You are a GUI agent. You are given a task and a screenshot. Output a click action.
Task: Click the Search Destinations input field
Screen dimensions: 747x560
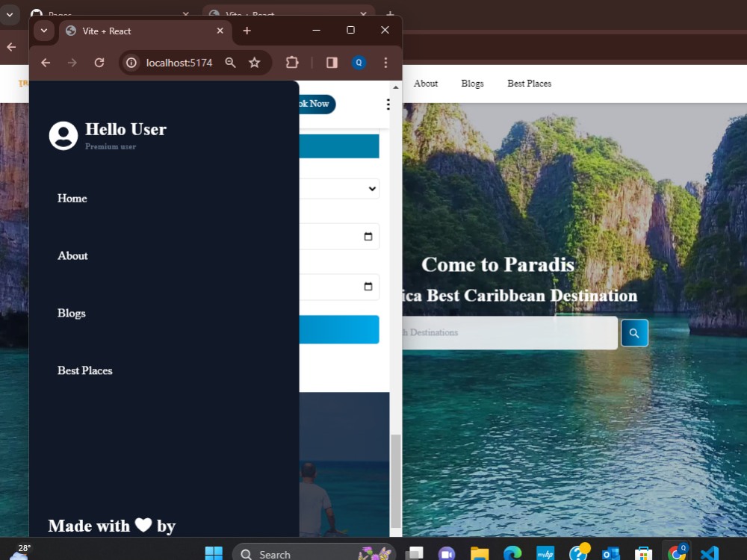[x=509, y=333]
